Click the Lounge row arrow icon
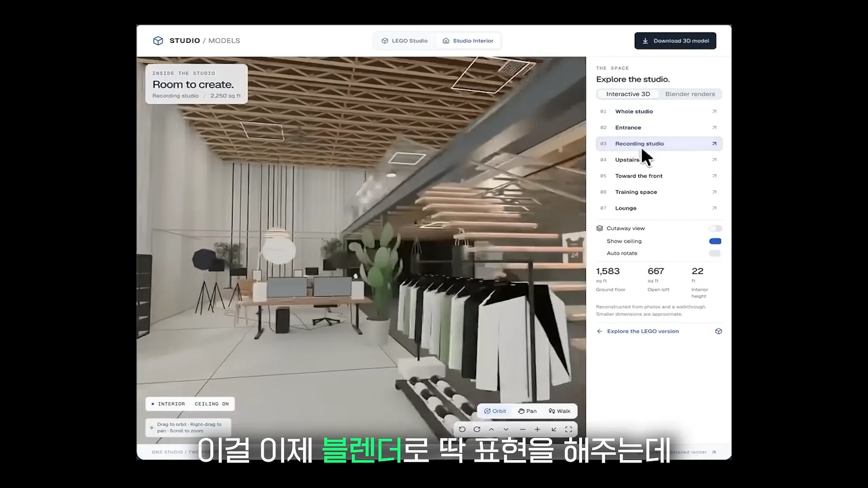Screen dimensions: 868x488 [x=714, y=208]
